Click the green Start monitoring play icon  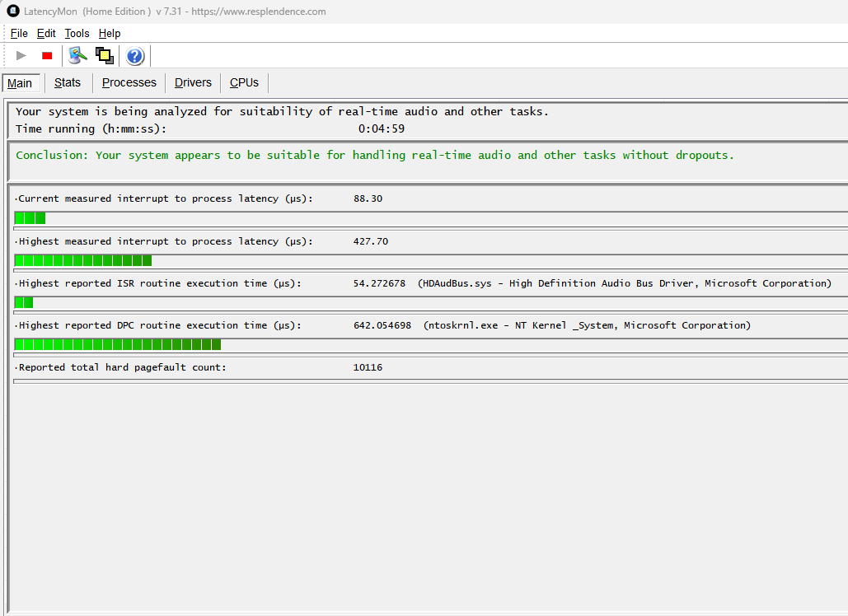tap(21, 56)
